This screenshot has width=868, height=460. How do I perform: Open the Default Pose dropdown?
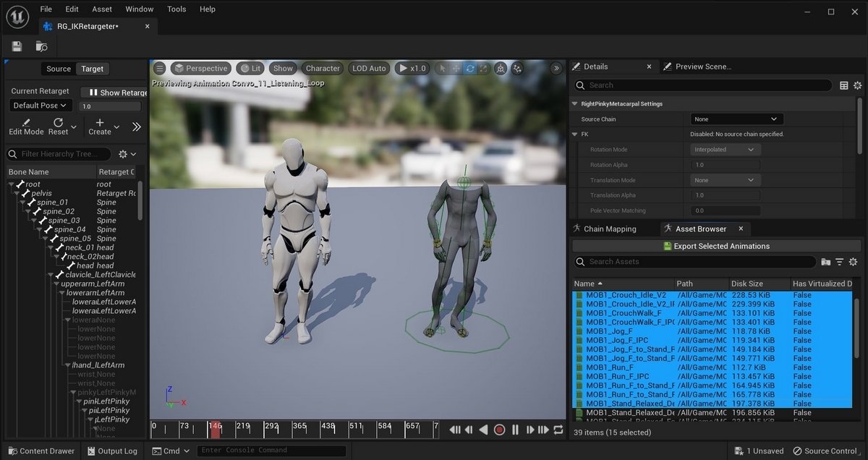[x=40, y=106]
